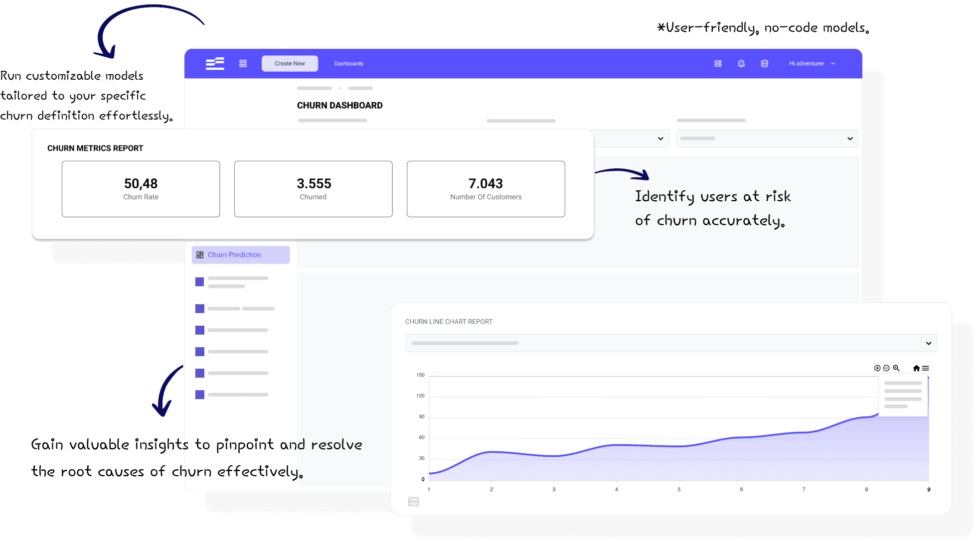Expand the Hi adventurer user menu
The width and height of the screenshot is (980, 541).
click(812, 63)
